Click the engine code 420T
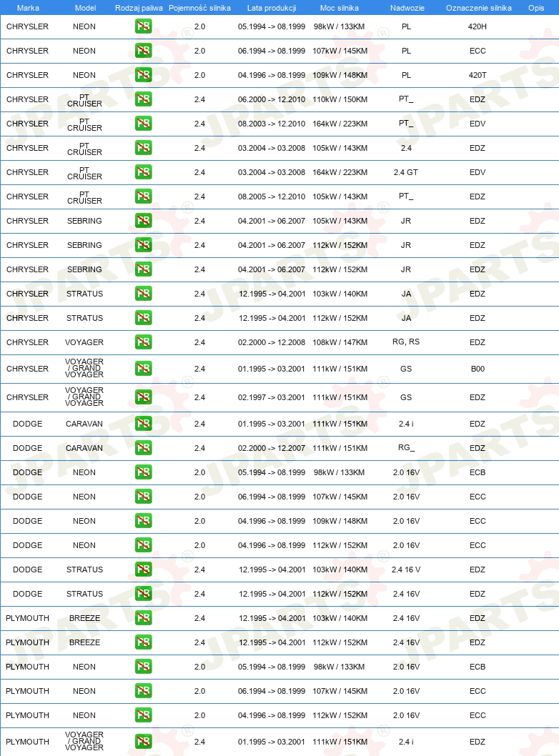 tap(478, 75)
